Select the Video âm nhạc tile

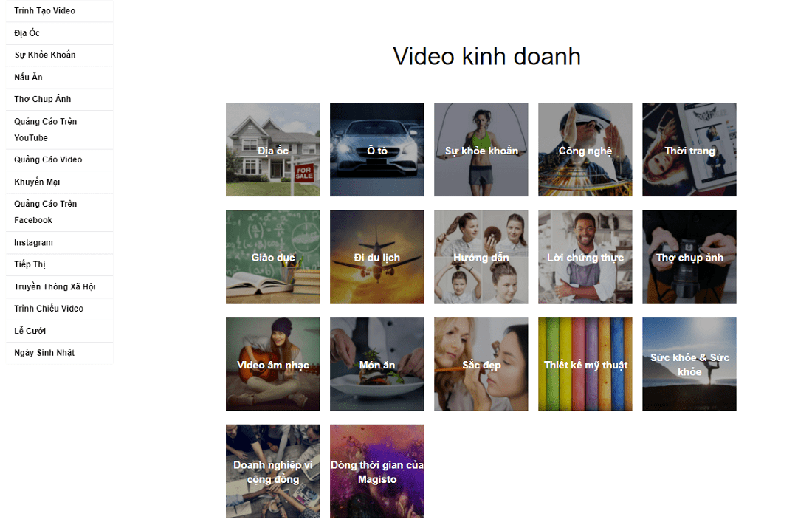click(x=272, y=364)
